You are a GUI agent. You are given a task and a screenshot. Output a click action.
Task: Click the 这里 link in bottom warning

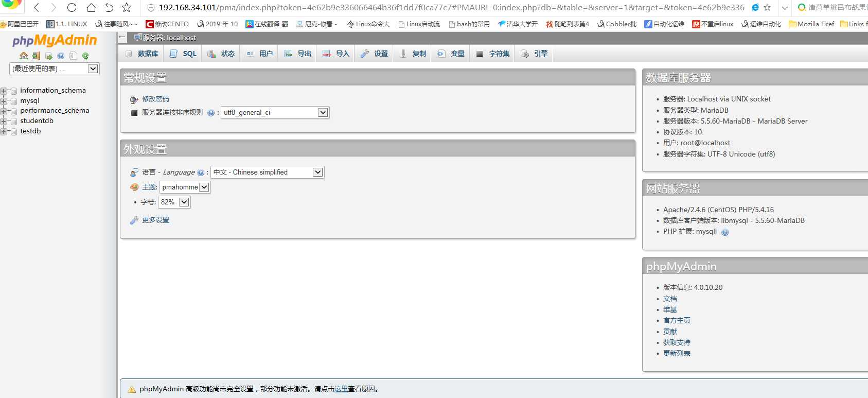pyautogui.click(x=341, y=389)
